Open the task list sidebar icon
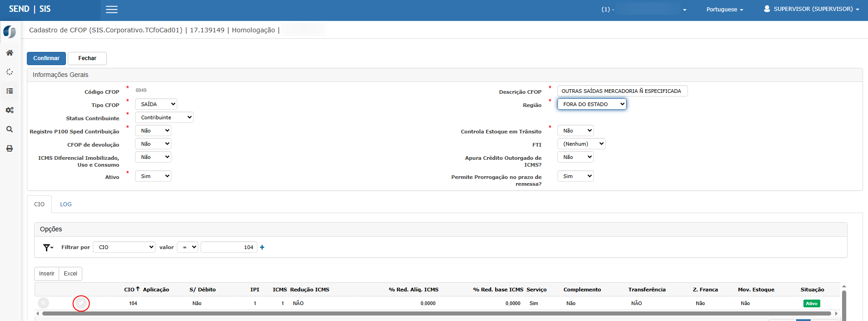This screenshot has height=321, width=868. tap(10, 91)
